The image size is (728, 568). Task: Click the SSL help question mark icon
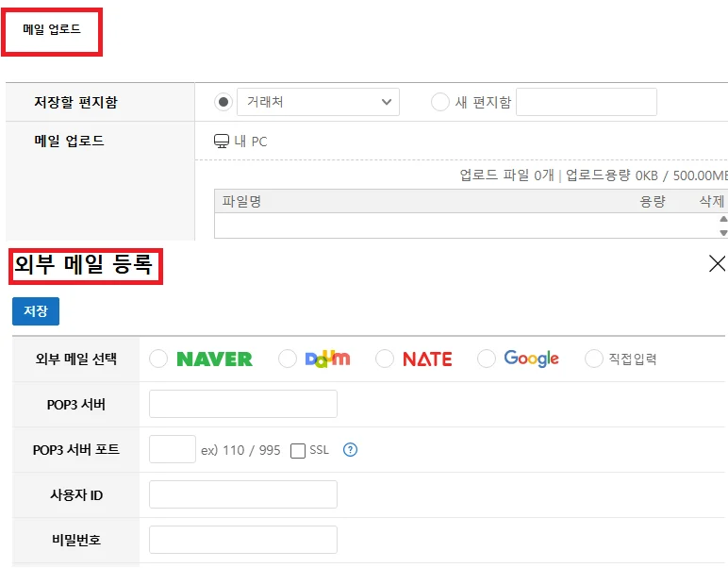[x=351, y=450]
